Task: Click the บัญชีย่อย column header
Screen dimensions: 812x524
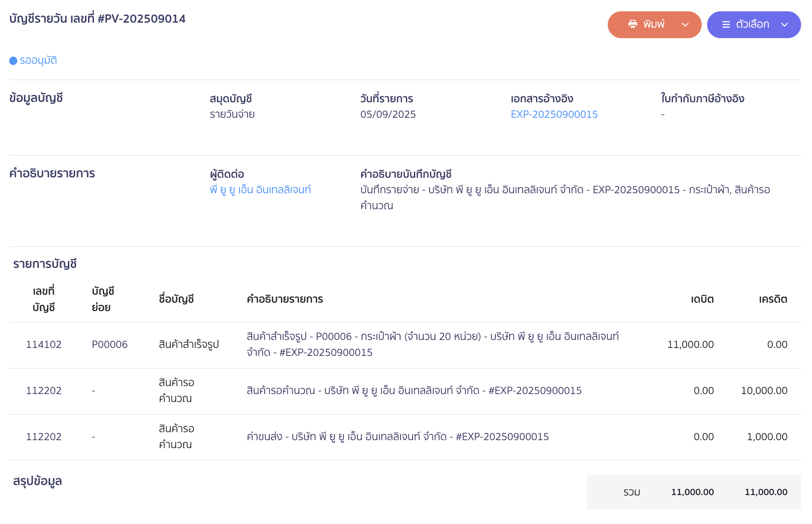Action: (x=103, y=299)
